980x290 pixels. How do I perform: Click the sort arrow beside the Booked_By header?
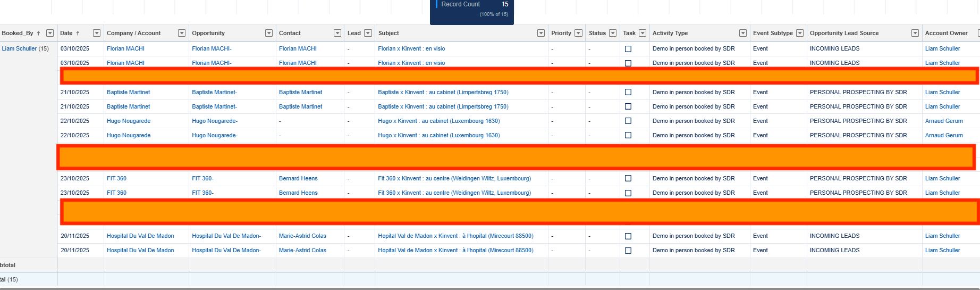39,33
